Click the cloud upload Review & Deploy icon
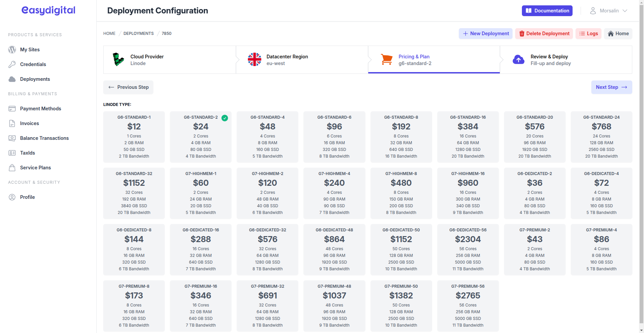The image size is (644, 333). point(519,59)
